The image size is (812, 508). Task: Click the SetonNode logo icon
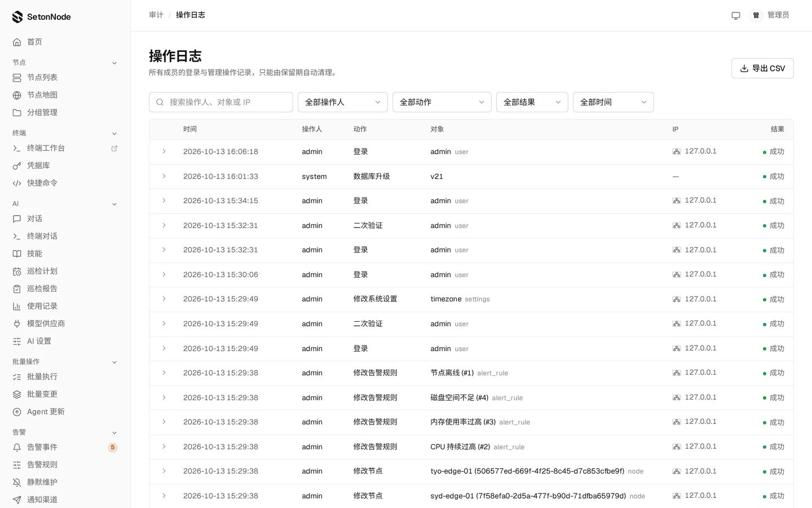pos(17,17)
